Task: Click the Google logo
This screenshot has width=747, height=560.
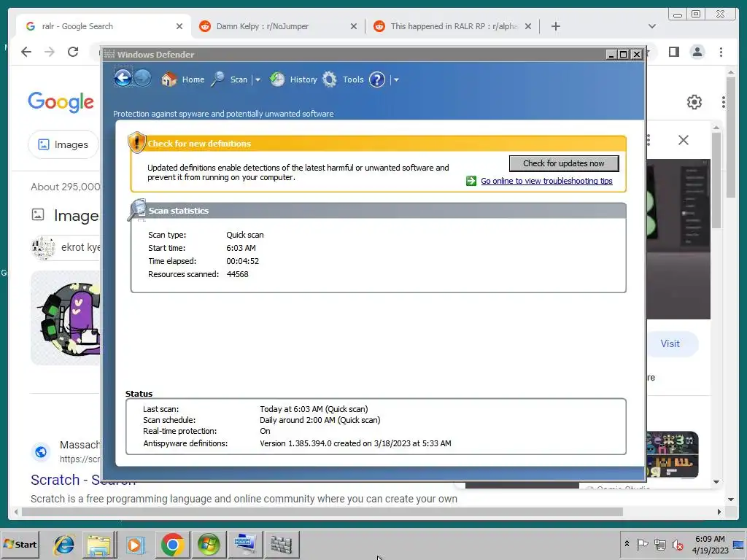Action: (61, 102)
